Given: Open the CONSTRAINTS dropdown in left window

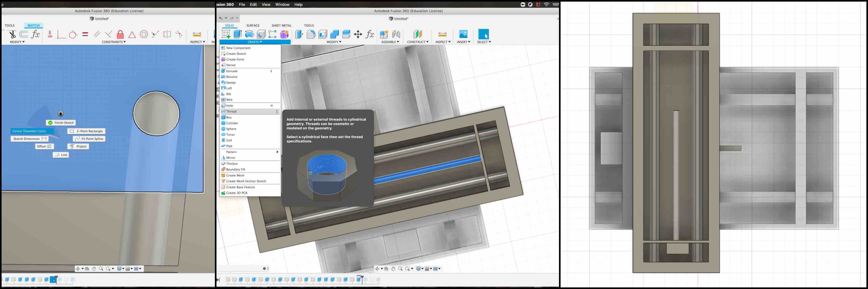Looking at the screenshot, I should (x=114, y=42).
